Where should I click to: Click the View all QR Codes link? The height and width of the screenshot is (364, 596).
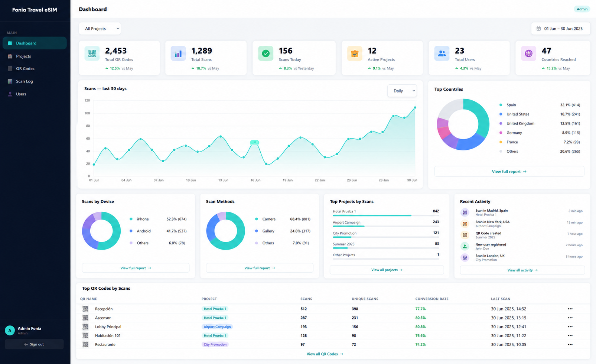(x=325, y=354)
